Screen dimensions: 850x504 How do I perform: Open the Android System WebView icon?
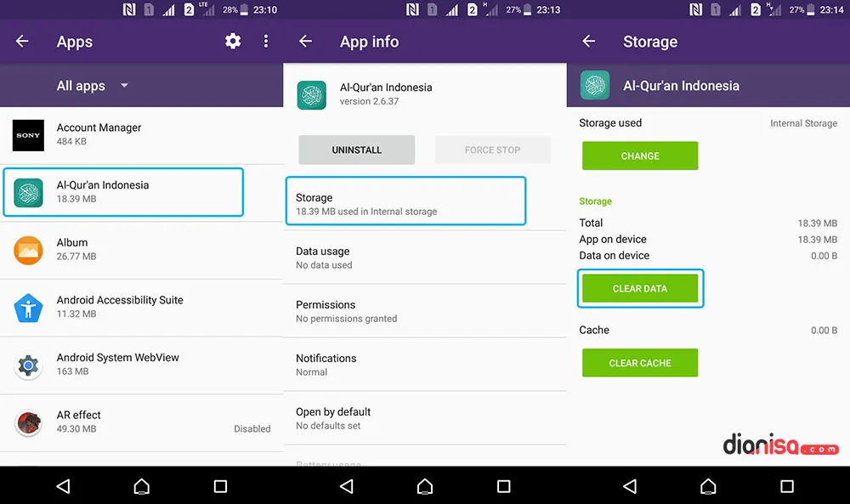pos(28,365)
